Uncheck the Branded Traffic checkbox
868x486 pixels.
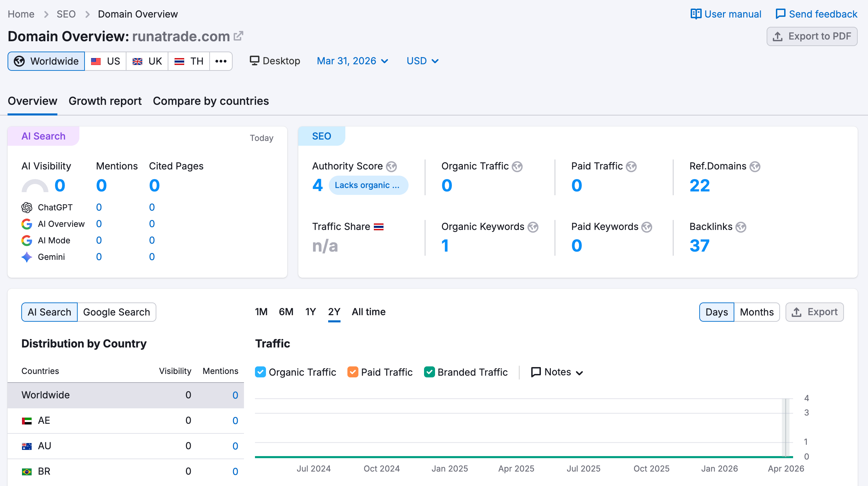pyautogui.click(x=430, y=372)
